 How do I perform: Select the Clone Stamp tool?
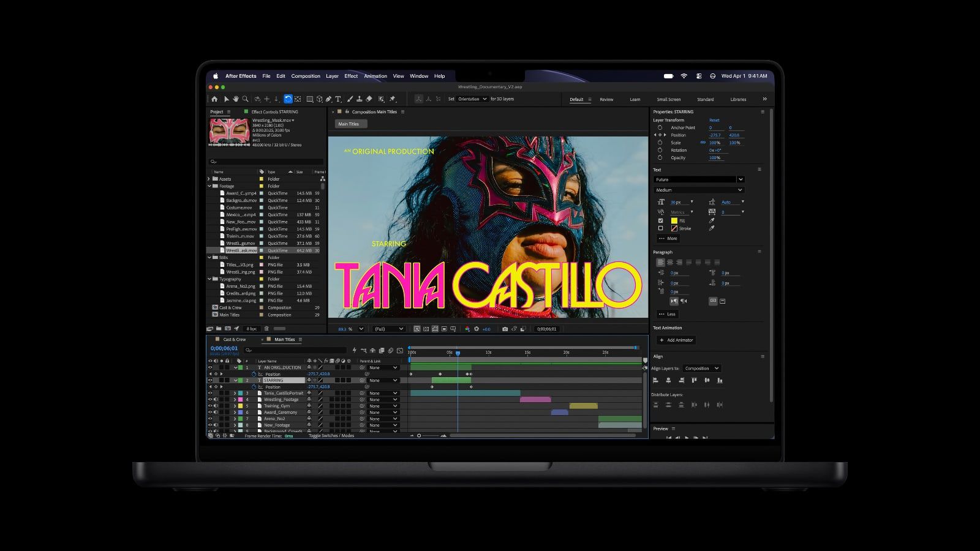359,99
